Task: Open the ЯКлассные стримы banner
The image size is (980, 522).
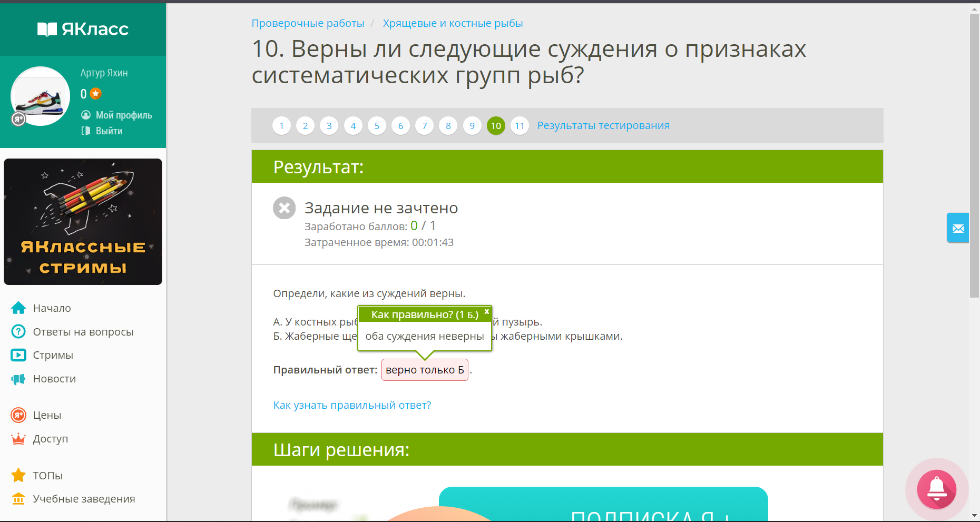Action: click(x=83, y=221)
